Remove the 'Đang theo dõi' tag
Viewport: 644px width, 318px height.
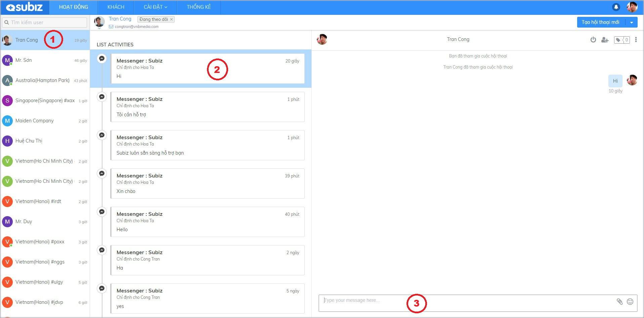pyautogui.click(x=171, y=19)
